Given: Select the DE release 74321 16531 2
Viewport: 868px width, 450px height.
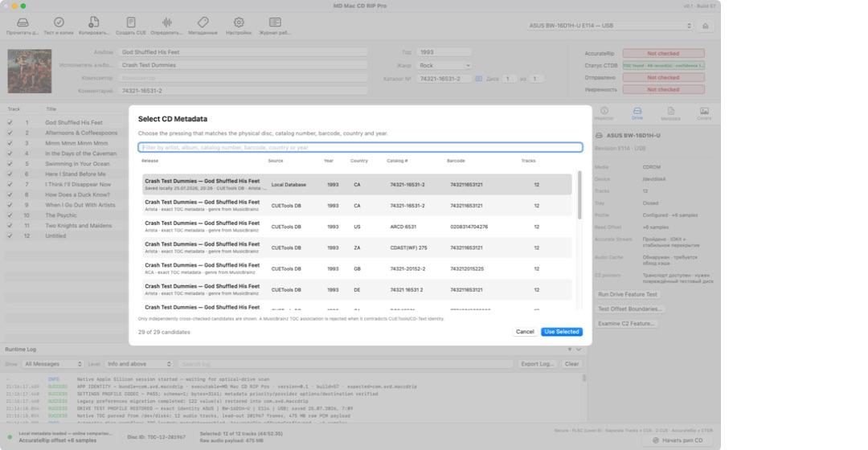Looking at the screenshot, I should tap(357, 289).
